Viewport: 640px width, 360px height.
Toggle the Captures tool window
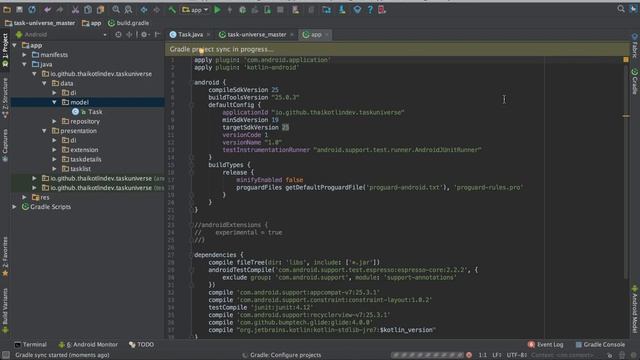(x=5, y=146)
